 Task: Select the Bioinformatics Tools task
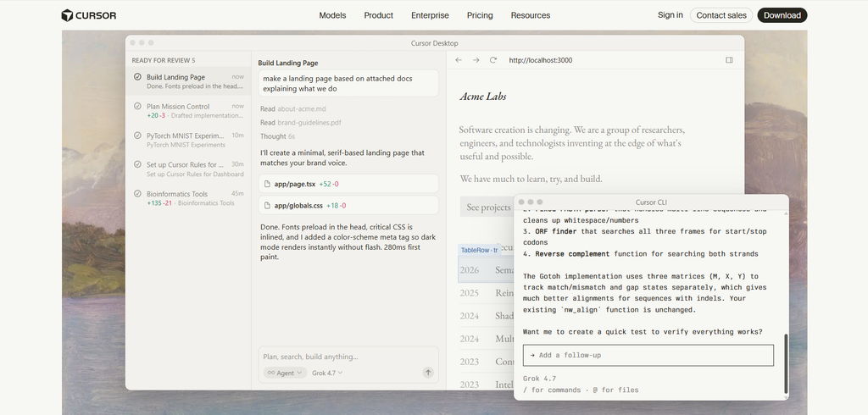click(x=188, y=198)
